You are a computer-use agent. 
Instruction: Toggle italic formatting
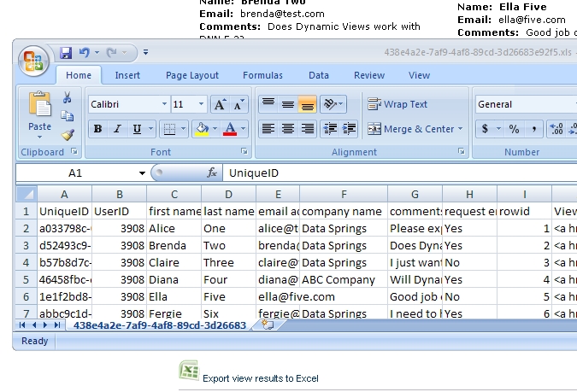[117, 129]
